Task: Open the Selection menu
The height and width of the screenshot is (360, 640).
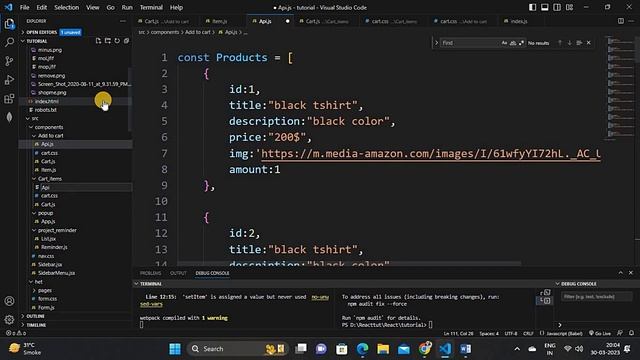Action: point(67,7)
